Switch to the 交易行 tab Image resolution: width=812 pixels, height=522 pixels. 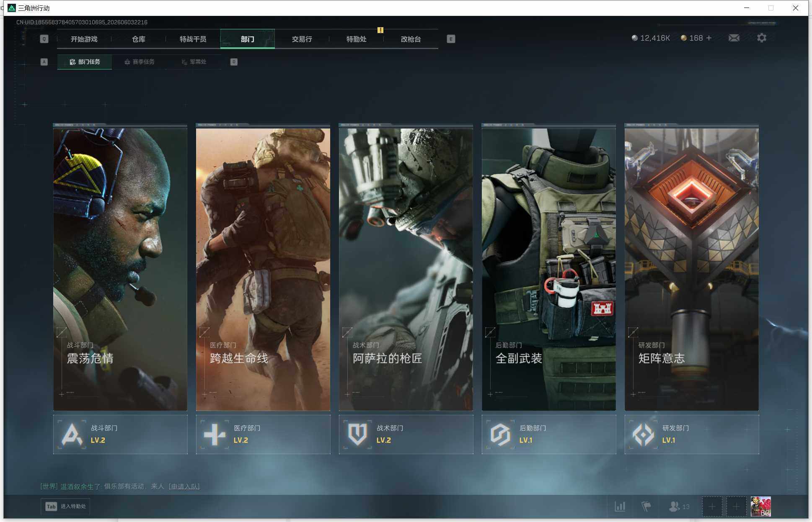302,39
